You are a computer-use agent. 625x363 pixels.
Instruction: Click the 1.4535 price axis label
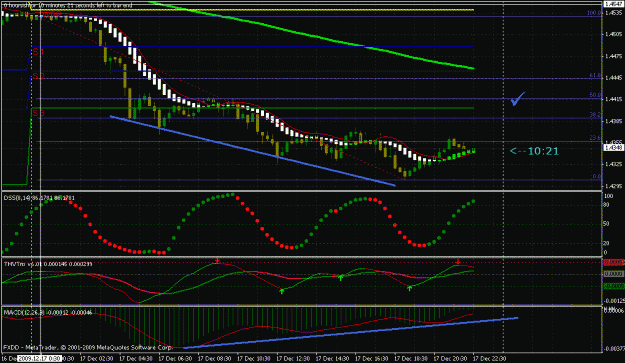coord(613,13)
